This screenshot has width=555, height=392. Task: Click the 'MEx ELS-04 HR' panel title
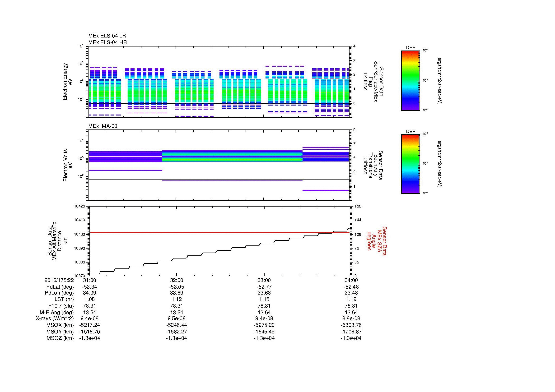(x=107, y=42)
